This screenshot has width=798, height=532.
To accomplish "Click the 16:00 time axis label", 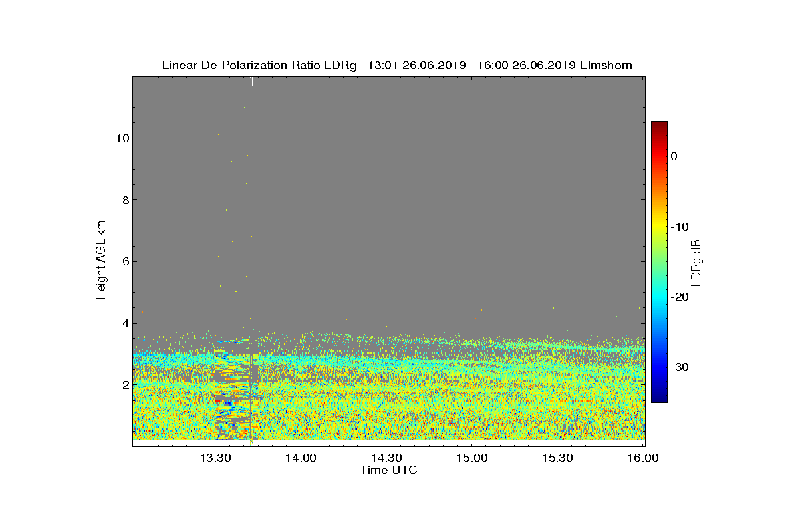I will tap(642, 458).
